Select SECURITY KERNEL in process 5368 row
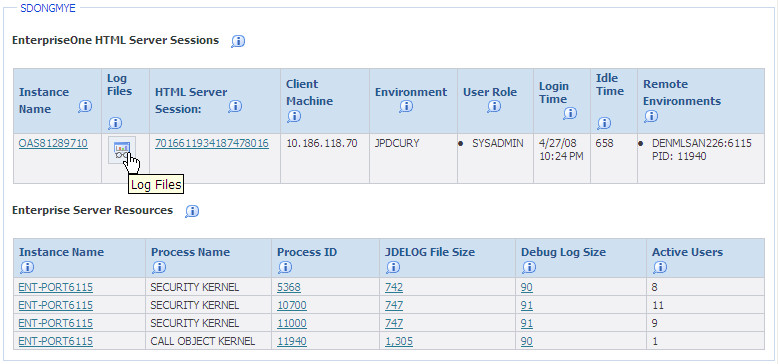 194,288
